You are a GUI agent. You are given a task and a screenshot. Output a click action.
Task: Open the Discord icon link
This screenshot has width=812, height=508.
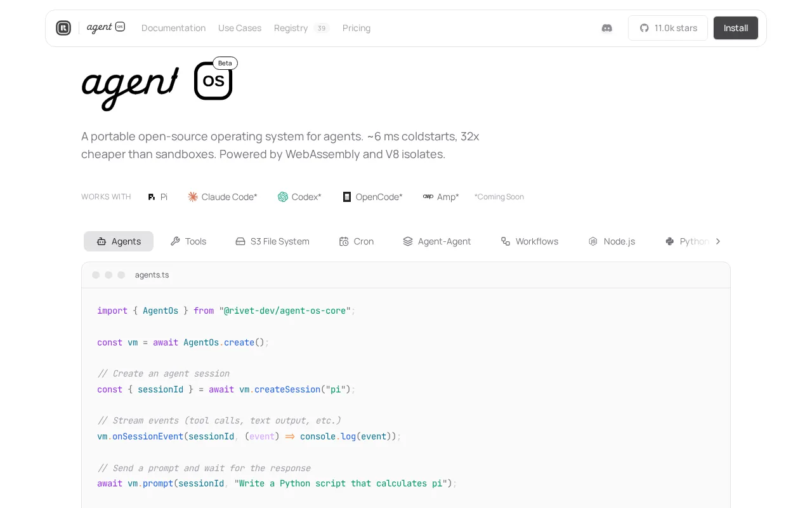coord(607,28)
